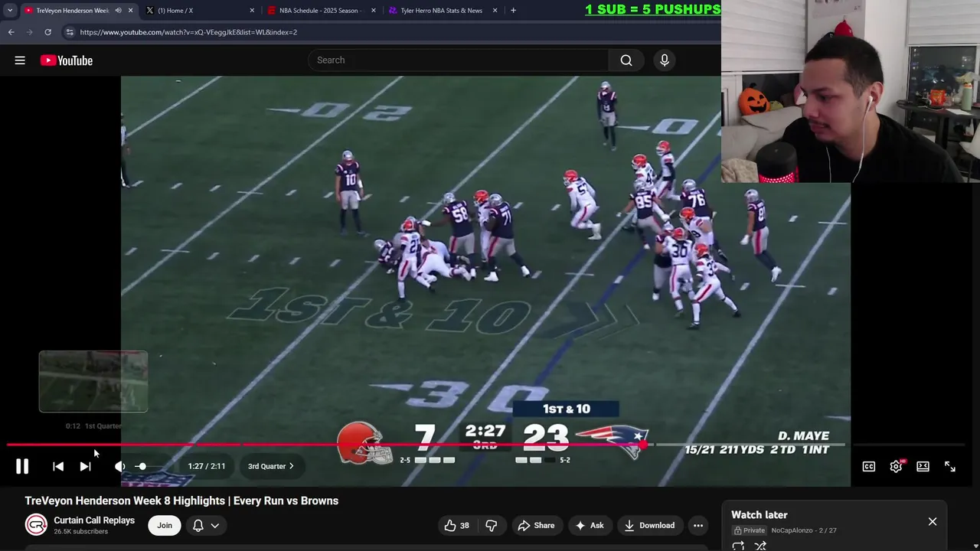The image size is (980, 551).
Task: Toggle loop for the Watch later playlist
Action: (x=738, y=546)
